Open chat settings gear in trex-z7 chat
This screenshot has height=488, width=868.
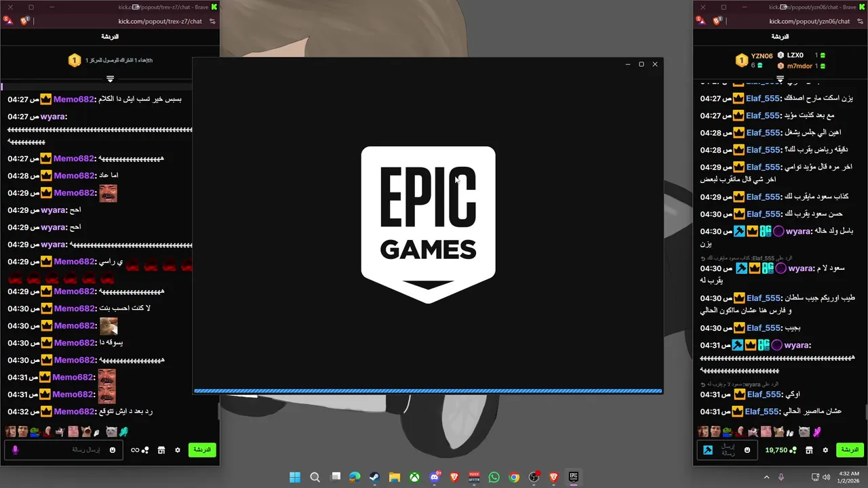178,450
